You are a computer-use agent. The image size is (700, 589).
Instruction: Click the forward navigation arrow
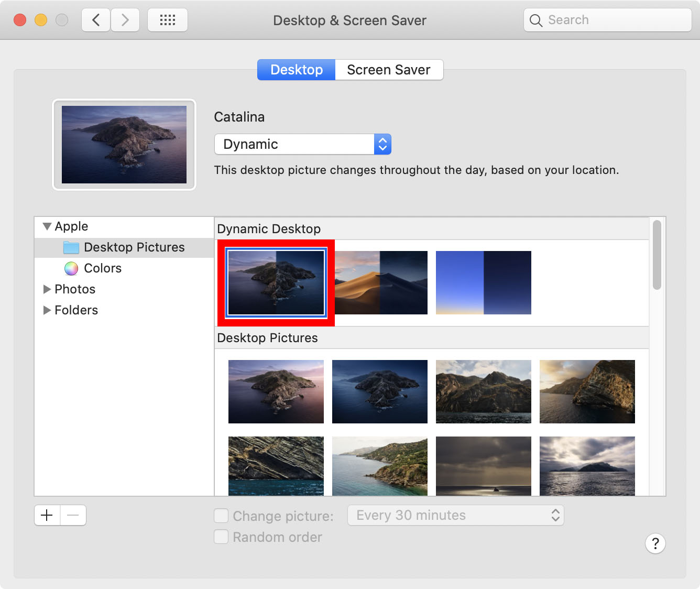(125, 19)
